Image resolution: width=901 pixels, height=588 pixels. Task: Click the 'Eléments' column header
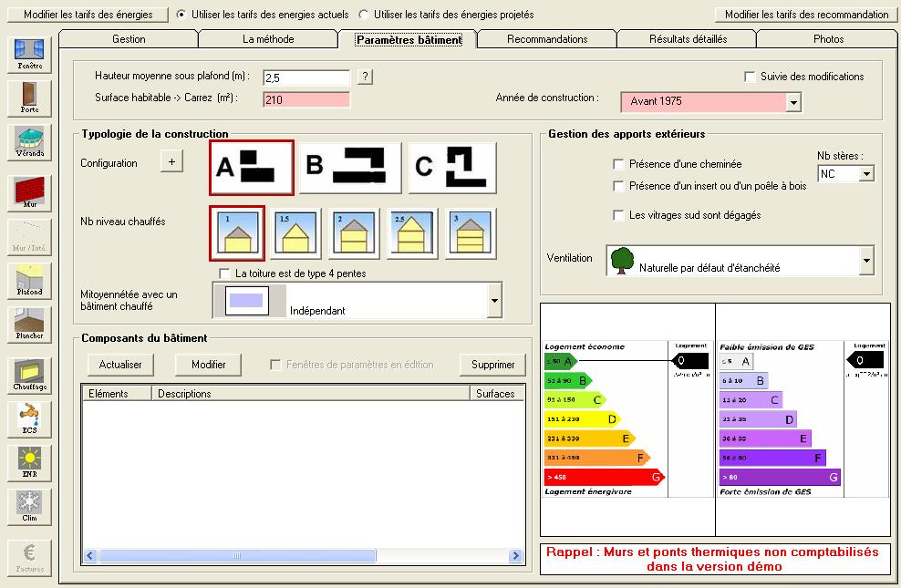(117, 393)
